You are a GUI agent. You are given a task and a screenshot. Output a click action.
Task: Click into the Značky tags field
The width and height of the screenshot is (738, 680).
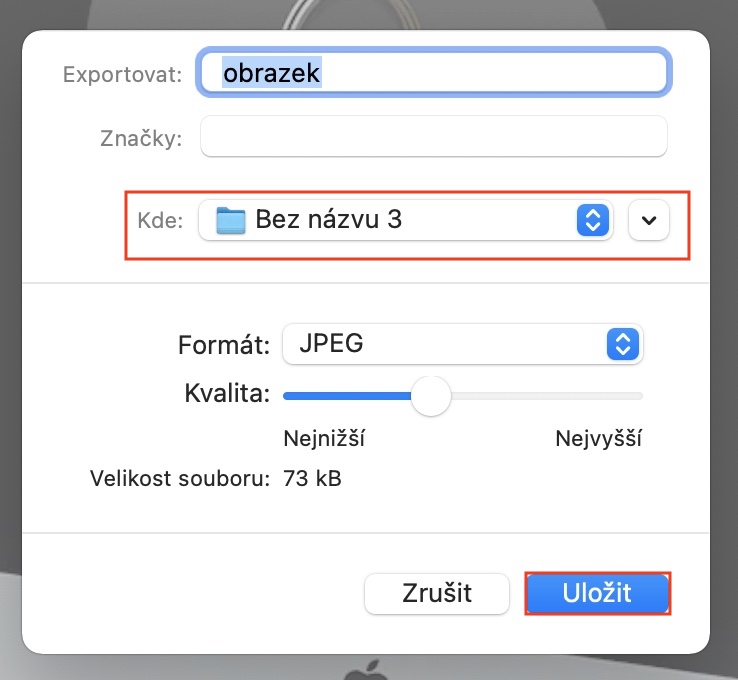point(432,138)
